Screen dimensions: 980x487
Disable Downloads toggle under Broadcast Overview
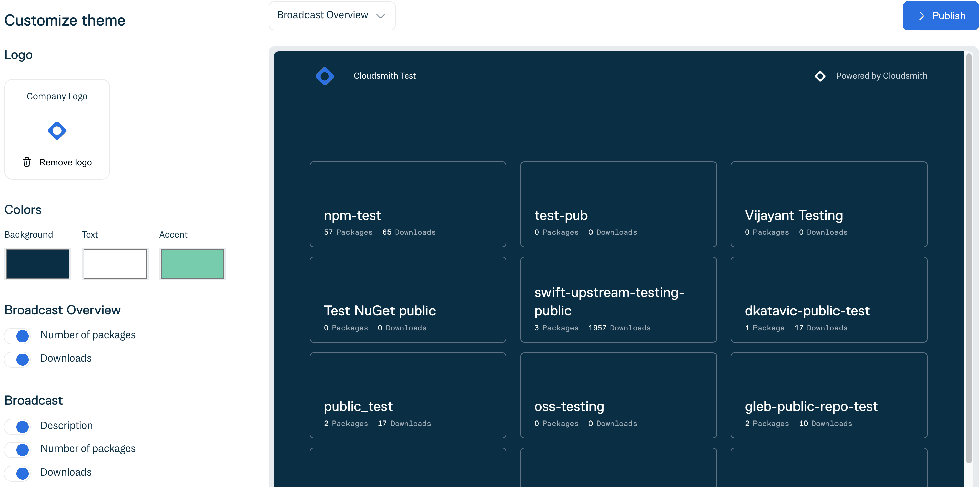point(17,359)
